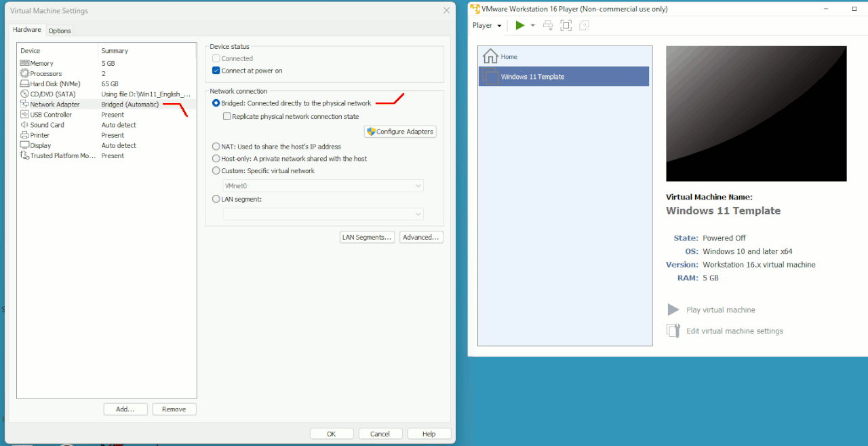This screenshot has height=446, width=868.
Task: Click the Windows 11 Template VM icon
Action: pyautogui.click(x=491, y=77)
